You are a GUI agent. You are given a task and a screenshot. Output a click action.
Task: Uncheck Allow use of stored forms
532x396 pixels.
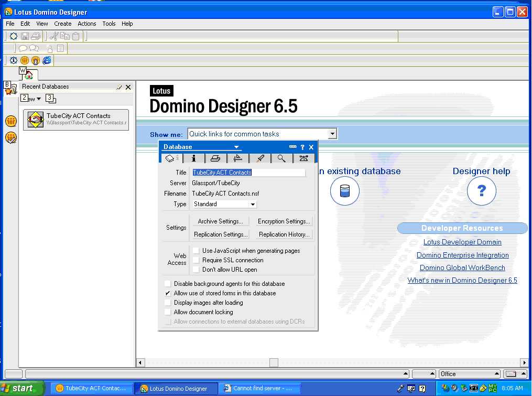[168, 293]
